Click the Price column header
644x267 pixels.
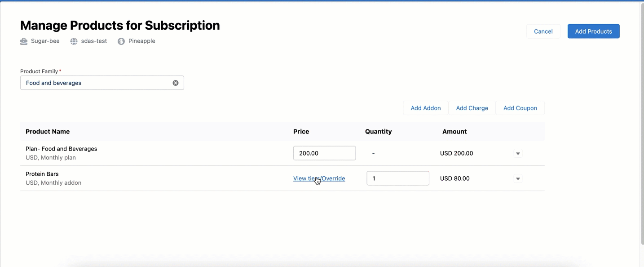coord(301,132)
